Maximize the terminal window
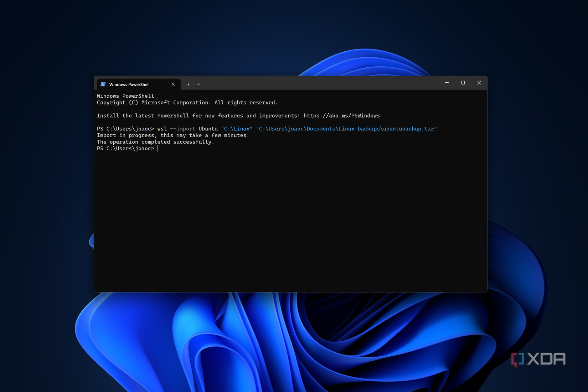This screenshot has height=392, width=588. pos(463,82)
